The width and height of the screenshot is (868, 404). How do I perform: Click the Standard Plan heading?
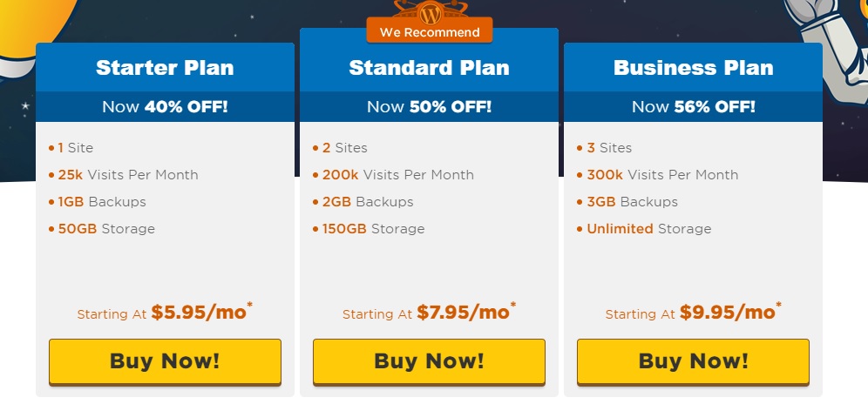[429, 68]
